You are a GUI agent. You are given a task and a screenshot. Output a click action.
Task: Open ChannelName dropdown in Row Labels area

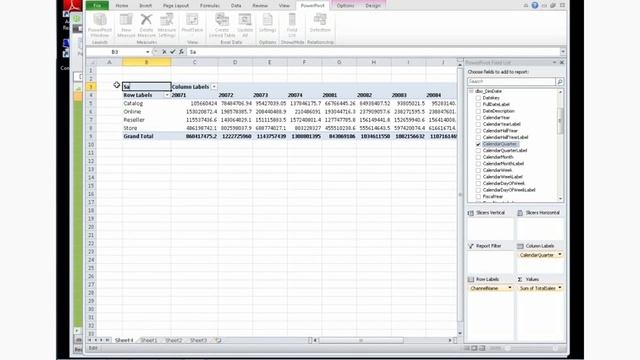(509, 288)
